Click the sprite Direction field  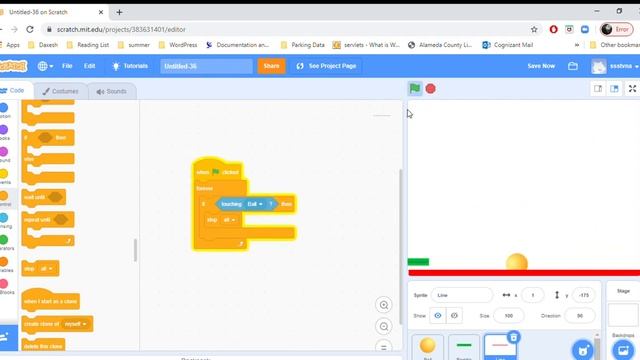[580, 316]
